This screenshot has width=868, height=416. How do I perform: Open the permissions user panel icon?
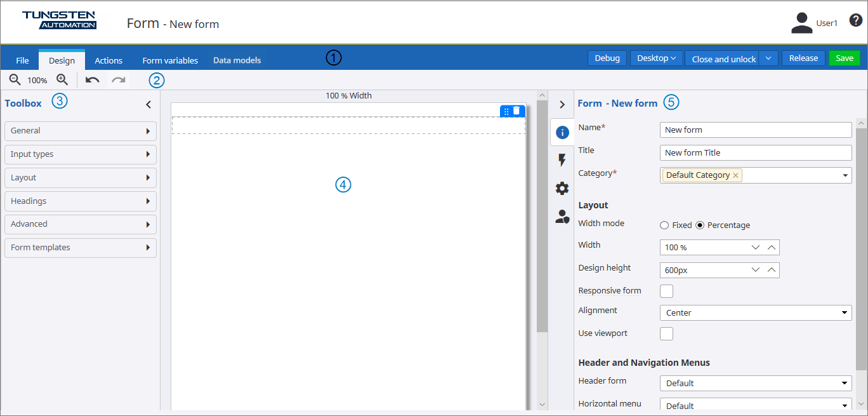click(562, 217)
